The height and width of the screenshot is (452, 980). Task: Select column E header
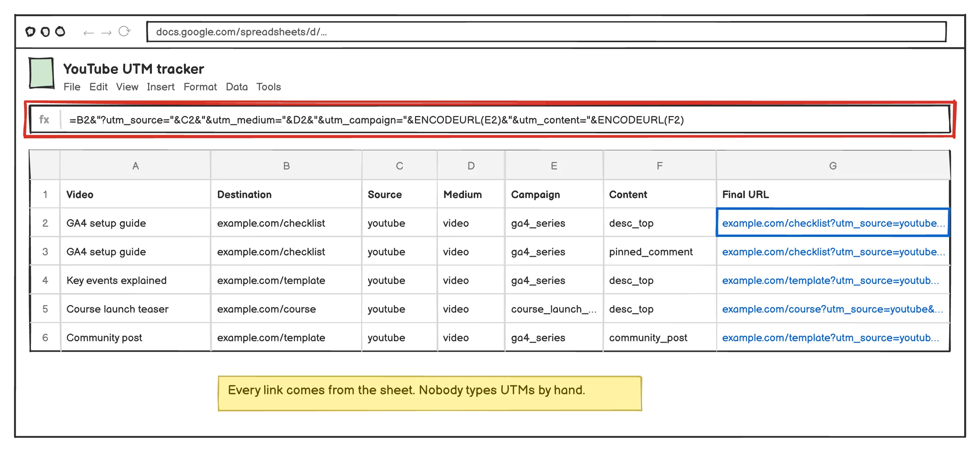(554, 165)
